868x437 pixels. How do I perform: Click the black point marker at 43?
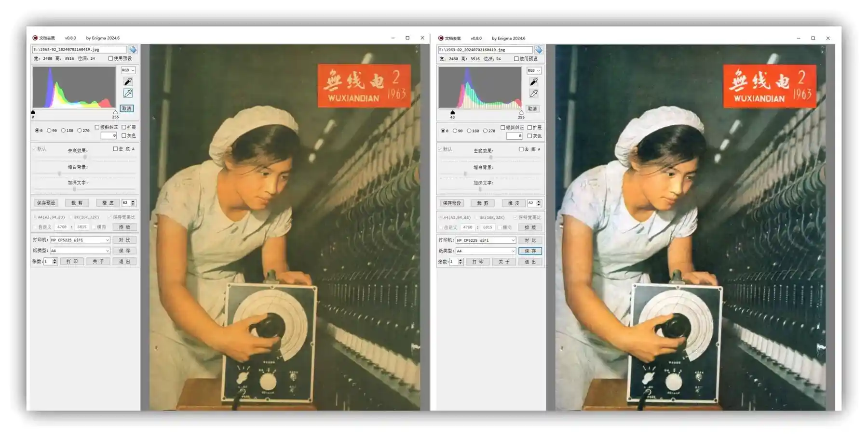coord(452,113)
